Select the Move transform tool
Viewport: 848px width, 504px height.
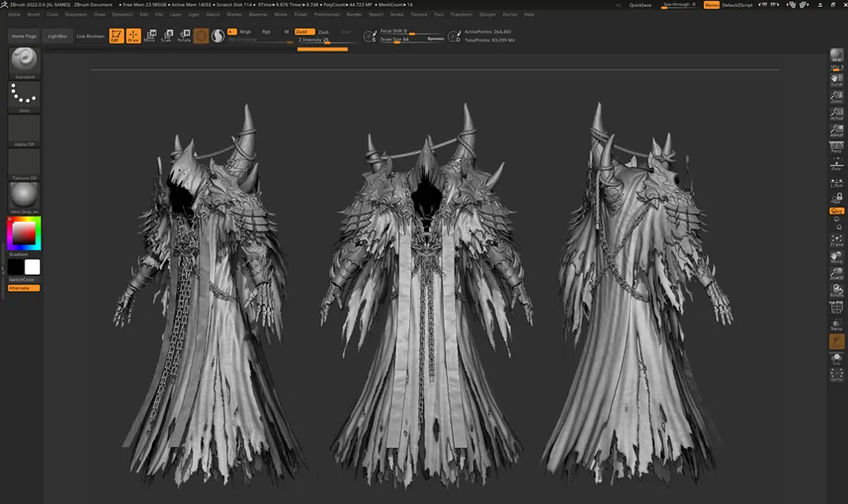coord(150,36)
